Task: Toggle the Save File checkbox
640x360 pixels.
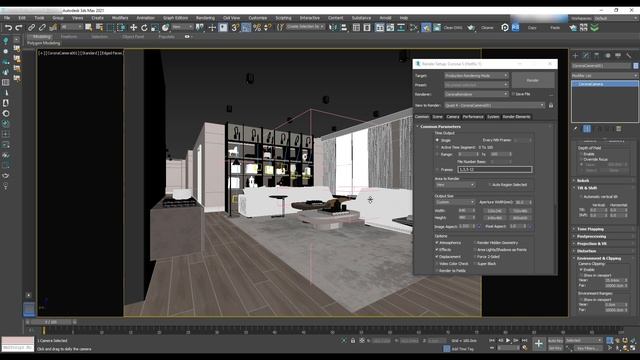Action: (x=513, y=94)
